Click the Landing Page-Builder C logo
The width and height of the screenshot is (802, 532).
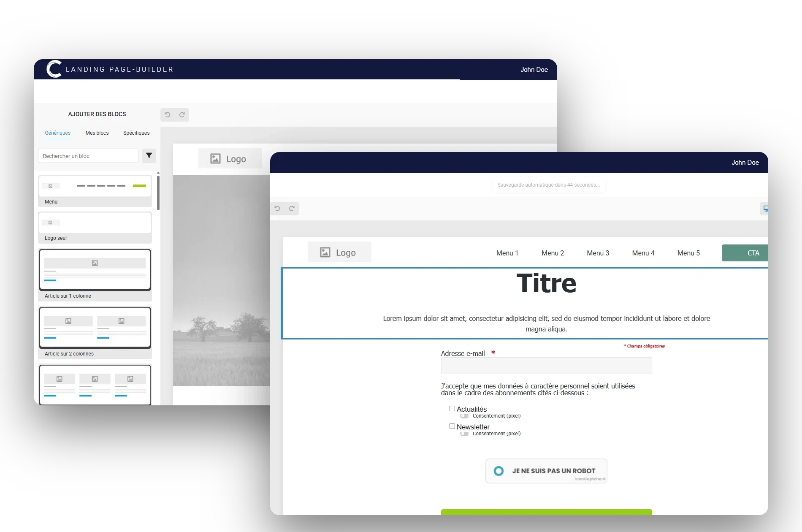(54, 69)
